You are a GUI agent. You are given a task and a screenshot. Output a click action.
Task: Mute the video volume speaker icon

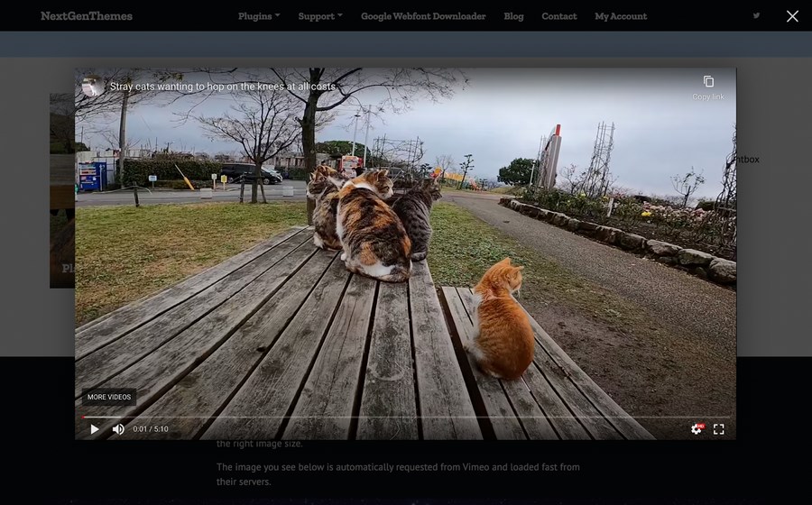118,429
